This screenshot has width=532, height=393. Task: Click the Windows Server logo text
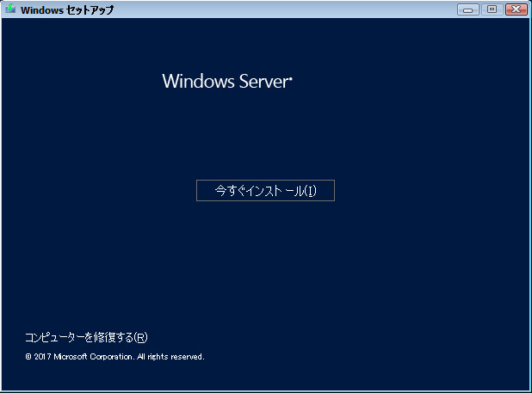[x=227, y=82]
